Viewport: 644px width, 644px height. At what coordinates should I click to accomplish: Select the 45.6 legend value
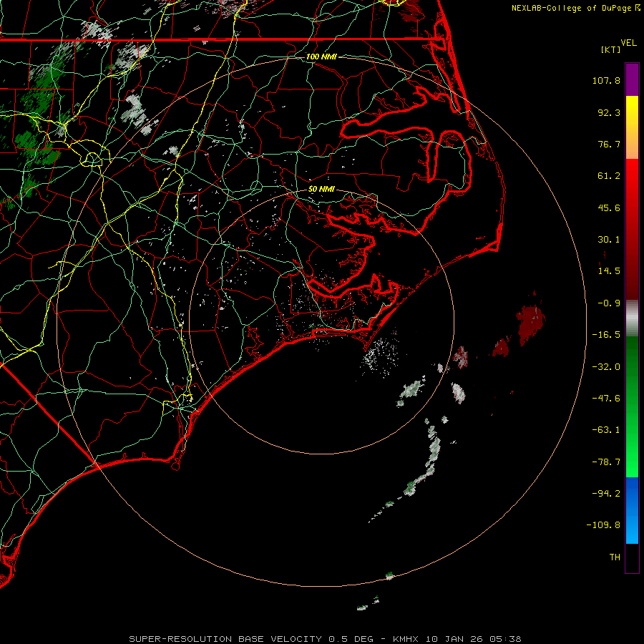(x=609, y=208)
